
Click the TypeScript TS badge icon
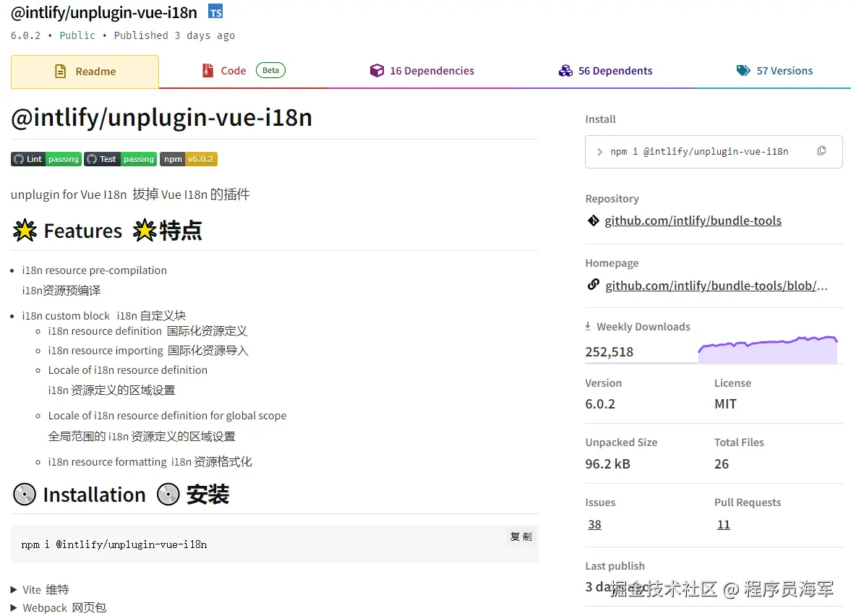(x=215, y=12)
